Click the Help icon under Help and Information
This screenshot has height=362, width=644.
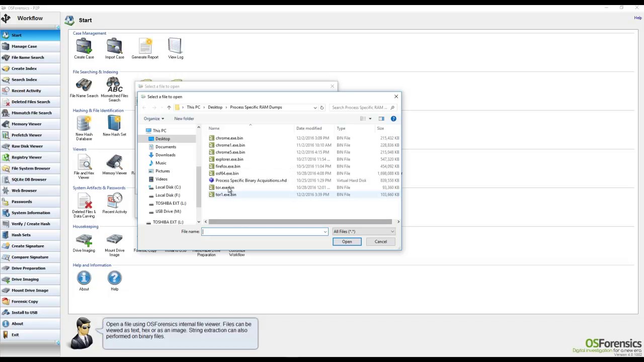click(114, 281)
